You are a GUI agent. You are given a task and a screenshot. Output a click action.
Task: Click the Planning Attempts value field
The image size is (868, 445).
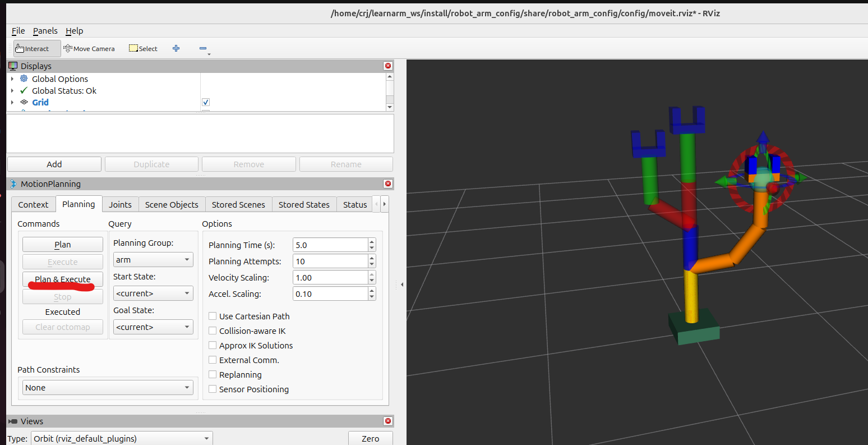(330, 261)
